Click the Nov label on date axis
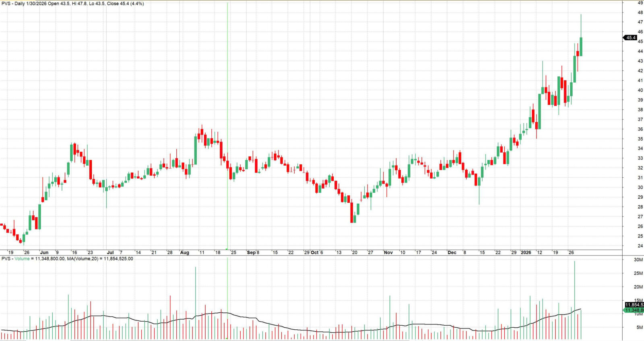Image resolution: width=644 pixels, height=341 pixels. click(x=388, y=253)
